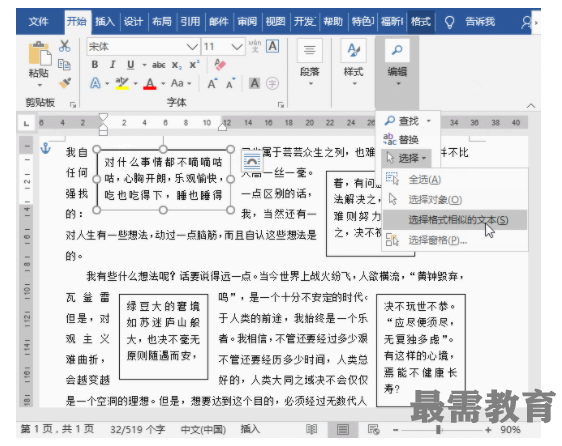Click the tab selector L button
562x446 pixels.
point(27,123)
